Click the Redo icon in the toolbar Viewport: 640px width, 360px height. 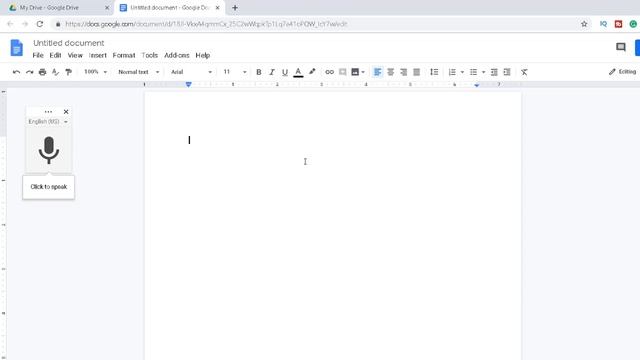(29, 72)
